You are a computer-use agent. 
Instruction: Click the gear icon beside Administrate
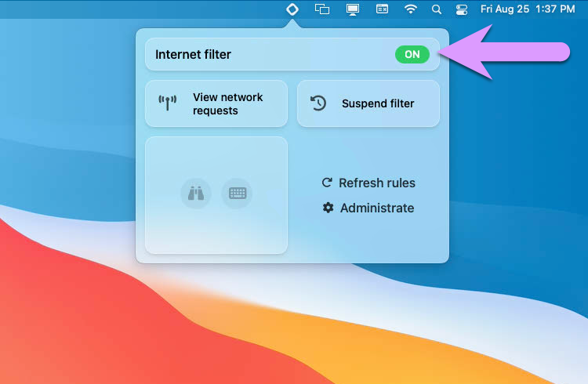coord(328,208)
